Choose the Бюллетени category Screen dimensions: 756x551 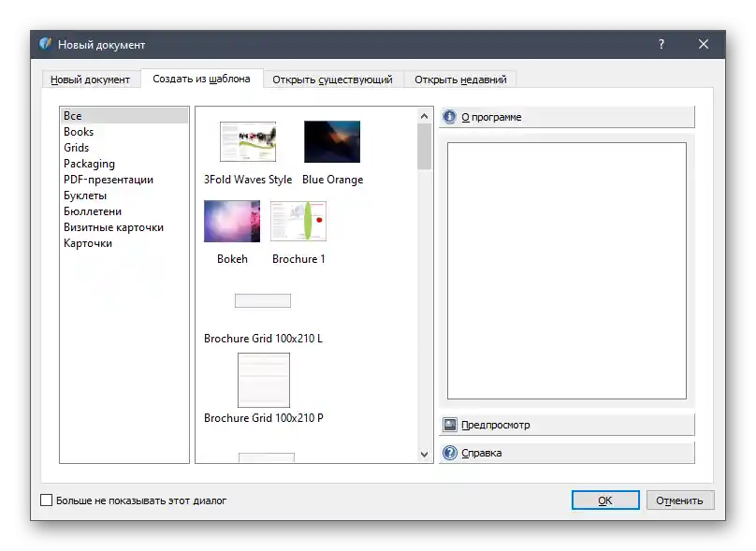pyautogui.click(x=124, y=211)
